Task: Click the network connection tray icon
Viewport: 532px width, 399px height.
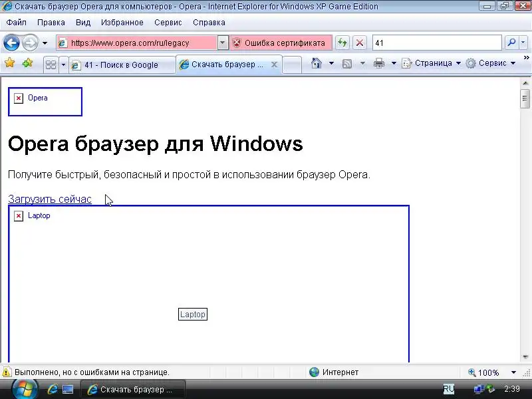Action: tap(479, 389)
